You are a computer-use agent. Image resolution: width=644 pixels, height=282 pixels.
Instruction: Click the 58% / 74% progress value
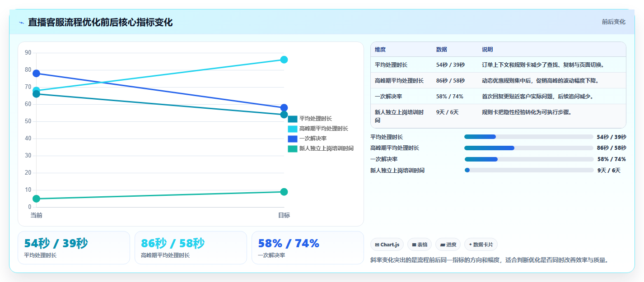(611, 159)
